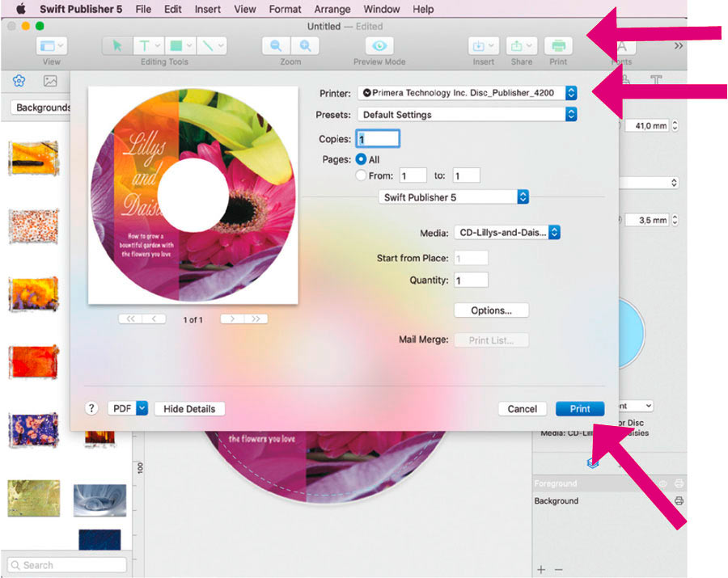Open the Help menu
Viewport: 728px width, 578px height.
pyautogui.click(x=423, y=9)
